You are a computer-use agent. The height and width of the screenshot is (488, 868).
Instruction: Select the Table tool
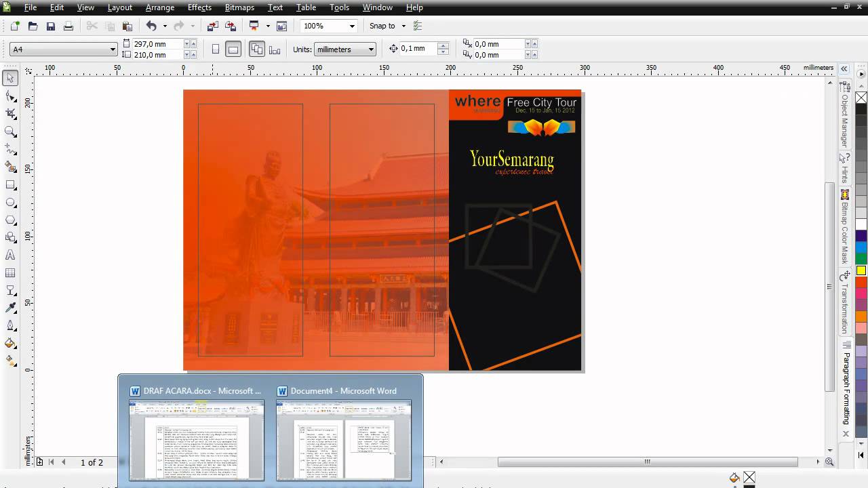tap(10, 272)
